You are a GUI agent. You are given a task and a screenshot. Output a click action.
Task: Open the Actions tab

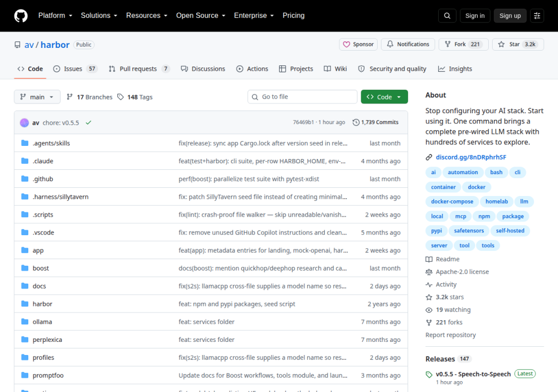252,69
